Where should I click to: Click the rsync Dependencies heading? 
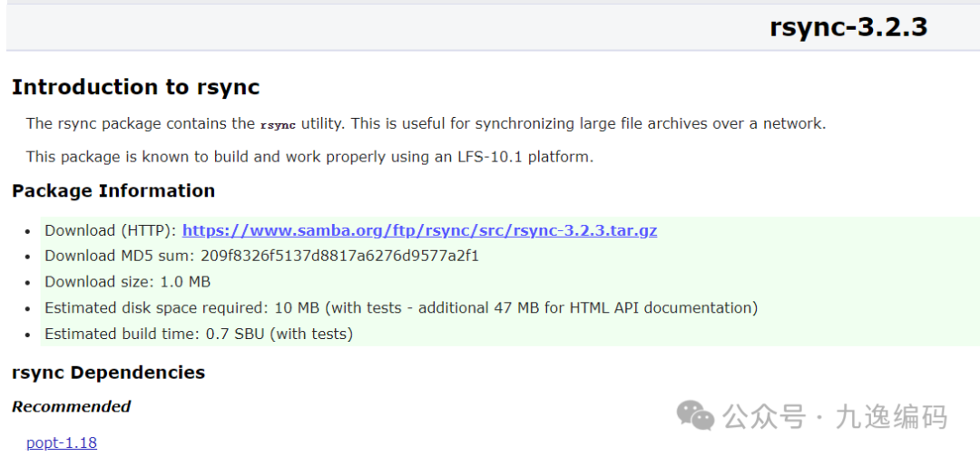[108, 373]
